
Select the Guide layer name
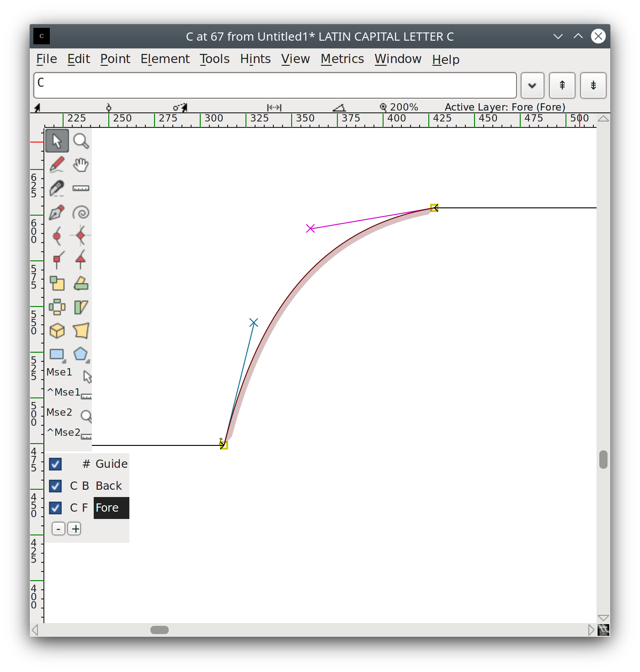click(x=112, y=464)
